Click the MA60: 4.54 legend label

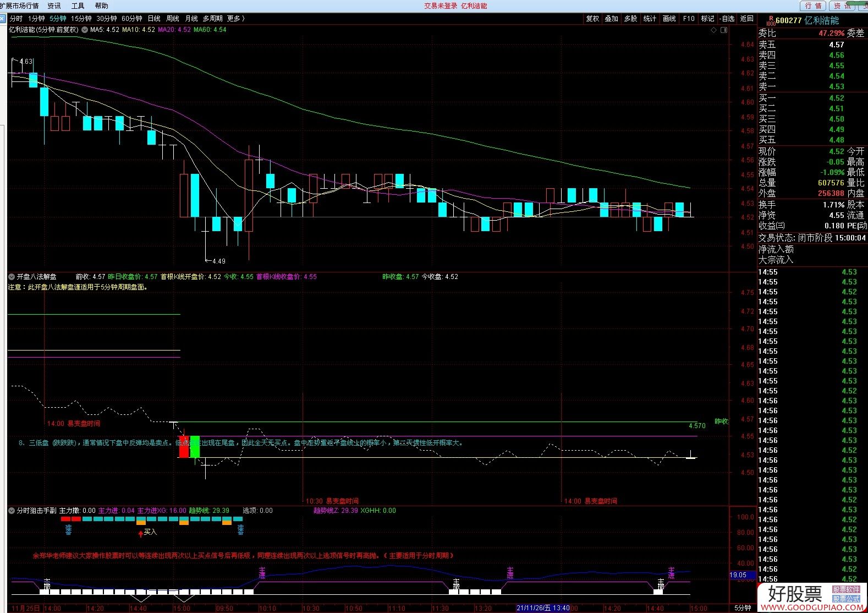tap(210, 30)
